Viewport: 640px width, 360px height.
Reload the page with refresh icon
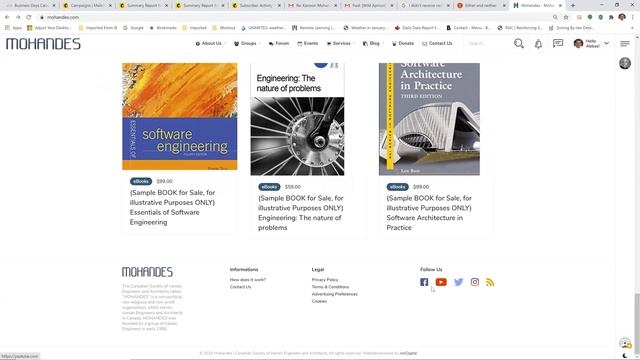(29, 17)
